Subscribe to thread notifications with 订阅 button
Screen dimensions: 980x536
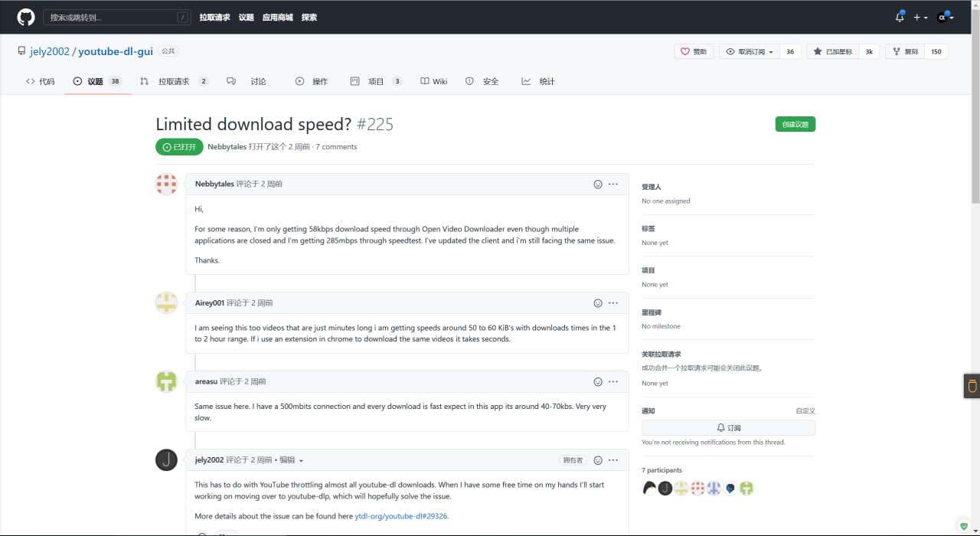pos(728,428)
